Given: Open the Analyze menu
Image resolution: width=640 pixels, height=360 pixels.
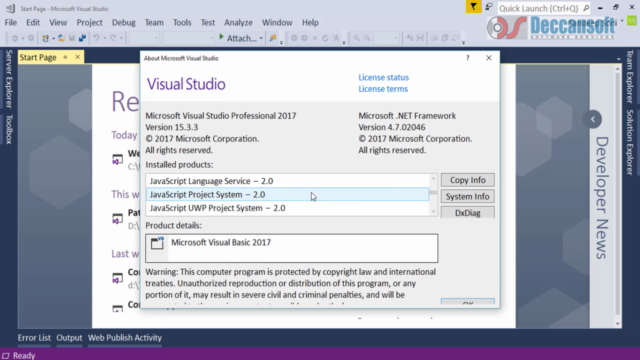Looking at the screenshot, I should [238, 22].
